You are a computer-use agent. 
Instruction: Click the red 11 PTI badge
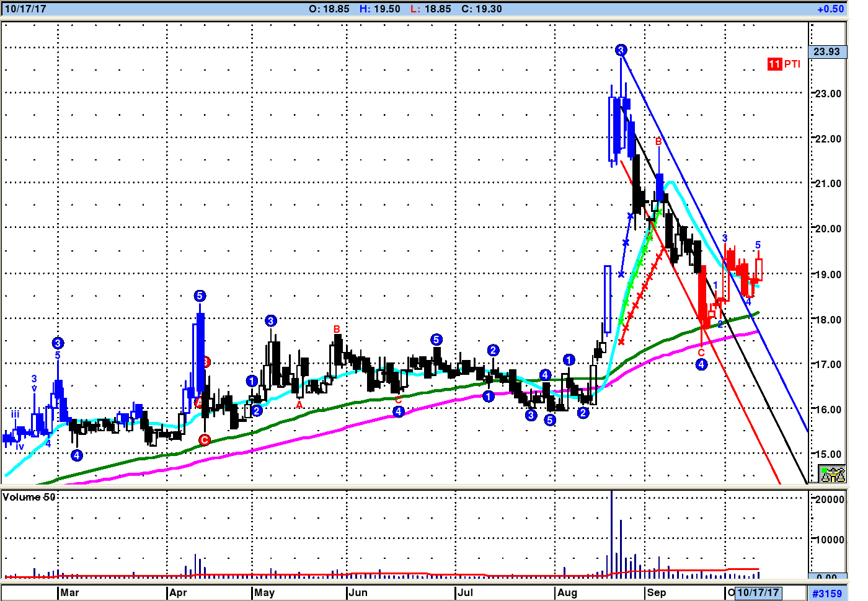point(784,64)
